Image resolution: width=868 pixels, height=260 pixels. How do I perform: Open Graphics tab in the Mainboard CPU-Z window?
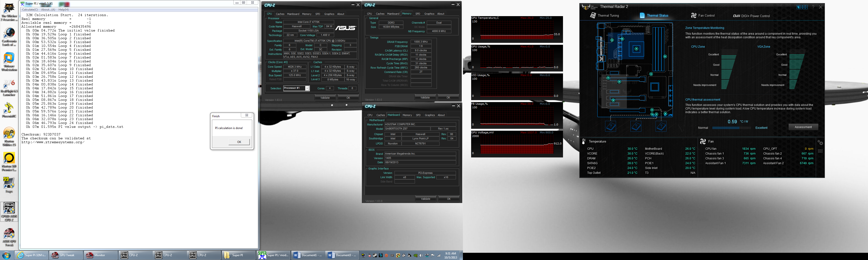coord(430,115)
